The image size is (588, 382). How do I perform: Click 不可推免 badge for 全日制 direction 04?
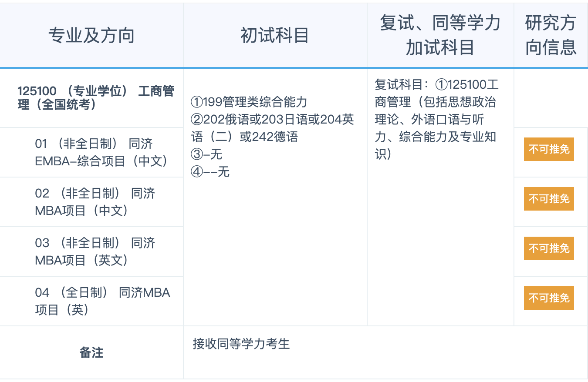[x=549, y=298]
